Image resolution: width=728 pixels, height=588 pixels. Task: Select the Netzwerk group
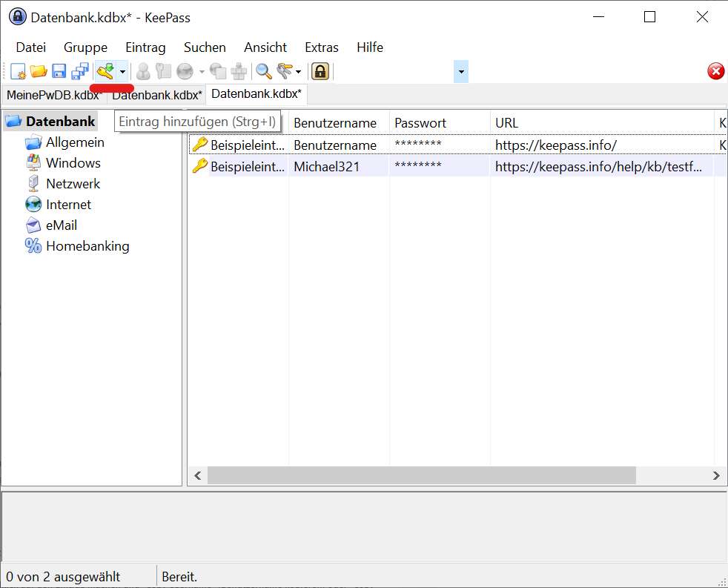point(73,184)
